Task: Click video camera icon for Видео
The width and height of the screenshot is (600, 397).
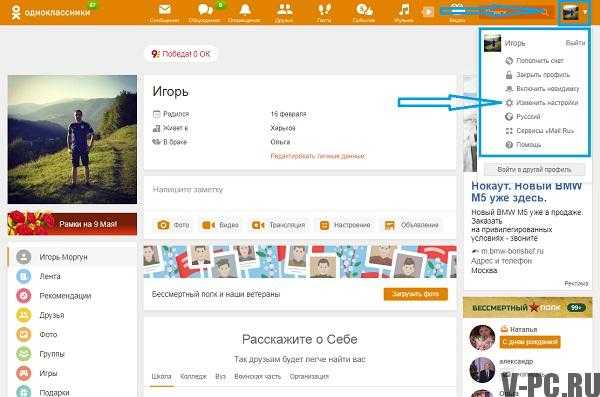Action: (x=209, y=225)
